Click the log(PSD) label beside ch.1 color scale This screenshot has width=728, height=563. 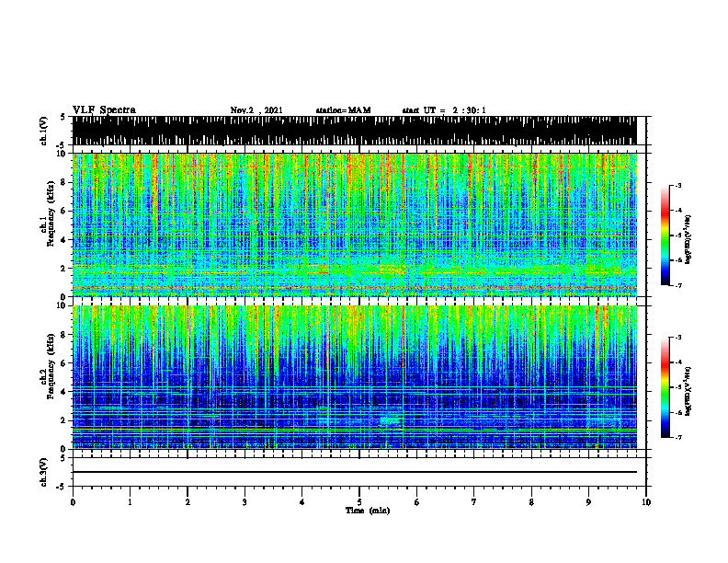coord(688,240)
